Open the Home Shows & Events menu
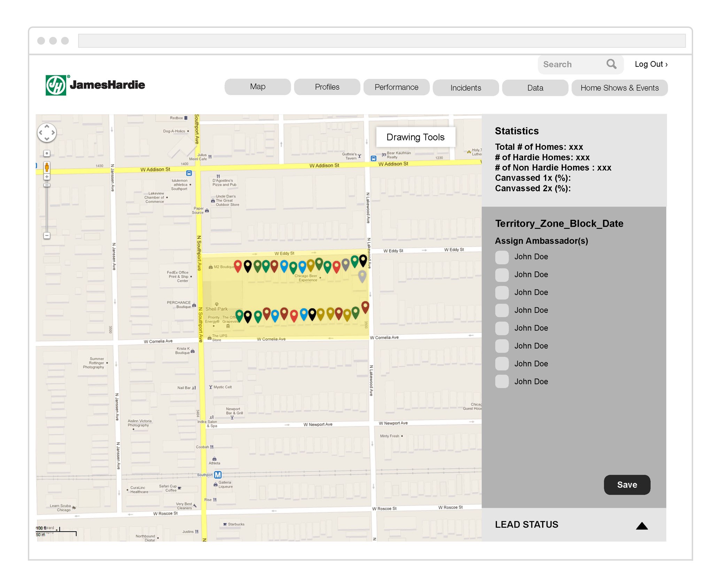Viewport: 721px width, 588px height. [619, 88]
